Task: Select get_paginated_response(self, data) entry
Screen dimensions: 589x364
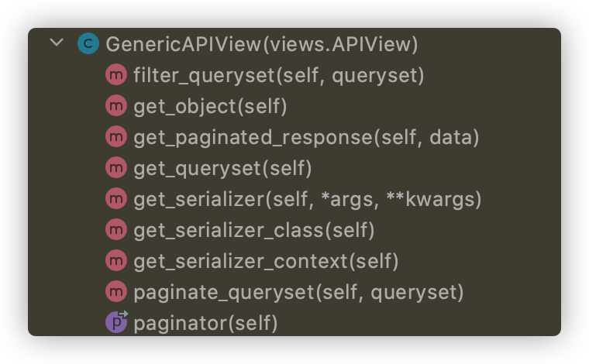Action: tap(307, 137)
